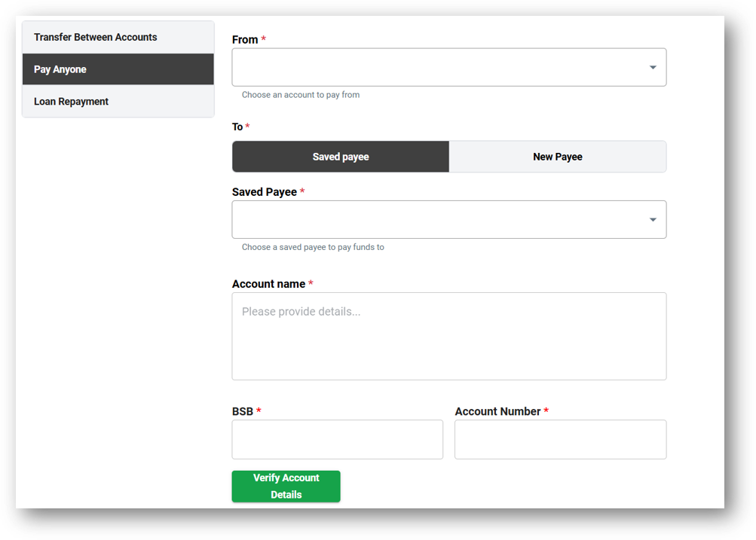The width and height of the screenshot is (756, 540).
Task: Click the Saved Payee dropdown caret icon
Action: pyautogui.click(x=653, y=220)
